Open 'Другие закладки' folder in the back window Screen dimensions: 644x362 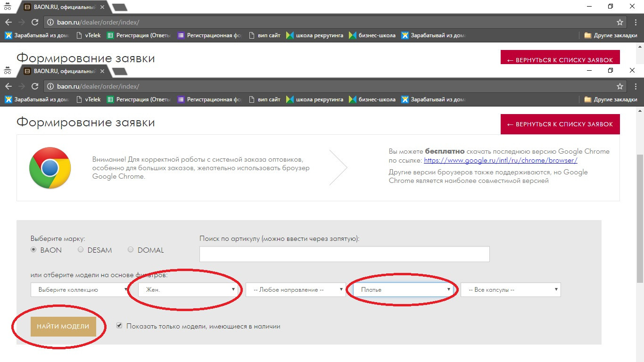point(611,35)
